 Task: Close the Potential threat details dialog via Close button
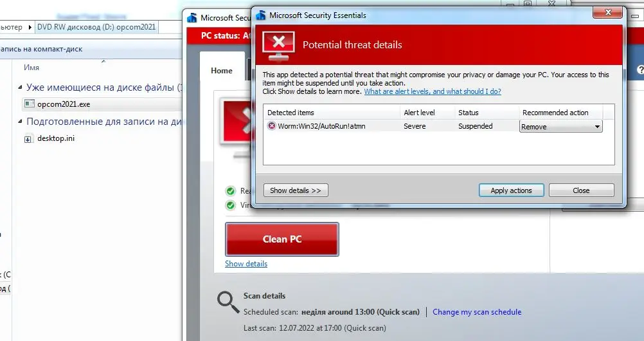tap(581, 190)
